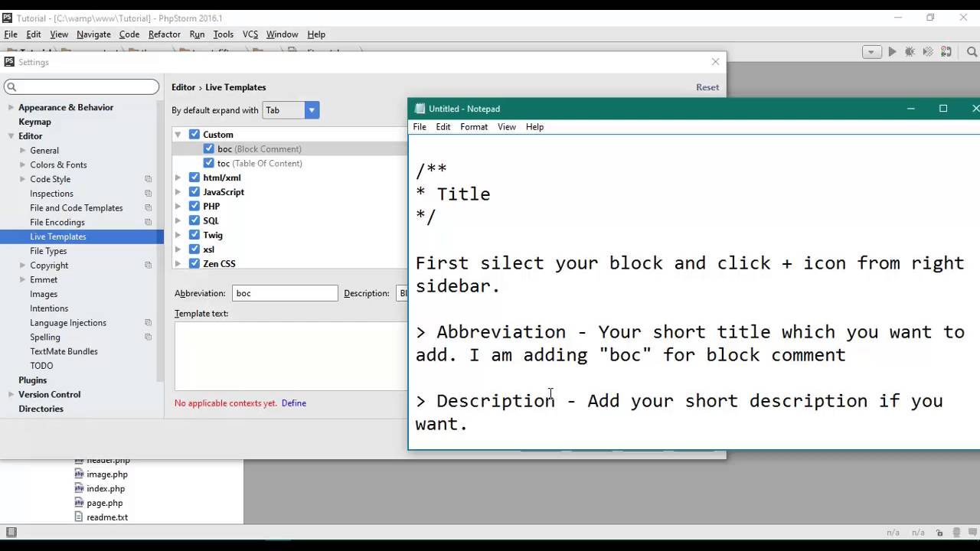980x551 pixels.
Task: Click the readme.txt file name in project tree
Action: 107,517
